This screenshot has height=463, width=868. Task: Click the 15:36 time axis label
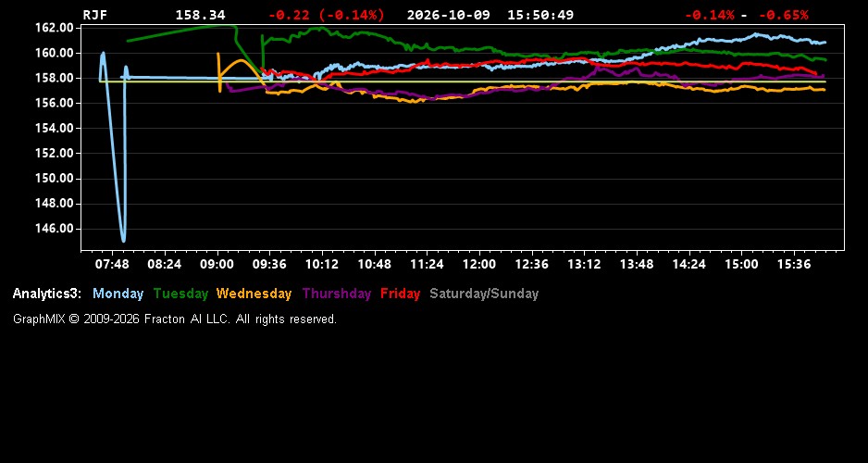pos(794,264)
